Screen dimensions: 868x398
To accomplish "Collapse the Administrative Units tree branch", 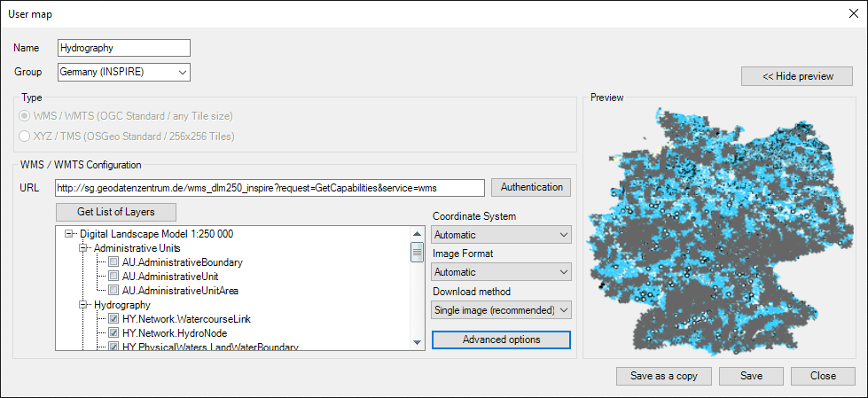I will 84,248.
